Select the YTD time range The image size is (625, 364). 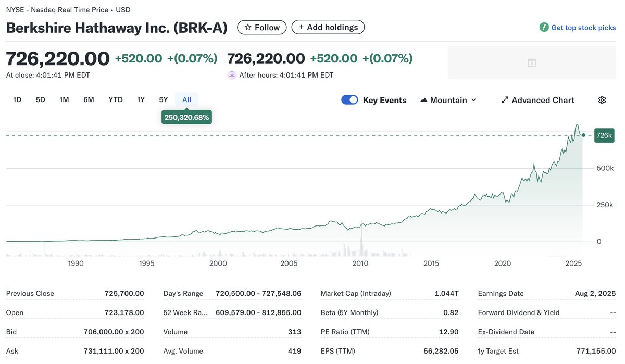tap(116, 99)
